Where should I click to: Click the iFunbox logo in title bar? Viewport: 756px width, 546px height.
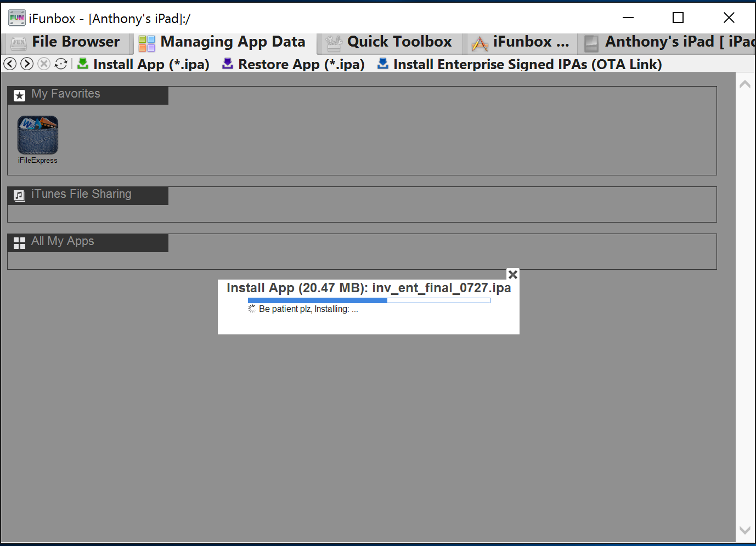[x=17, y=18]
